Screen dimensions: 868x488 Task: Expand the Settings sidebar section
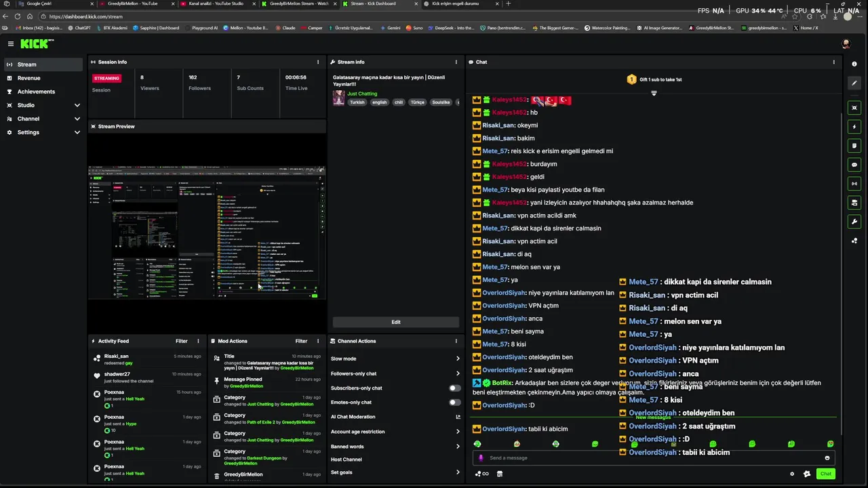pyautogui.click(x=77, y=132)
